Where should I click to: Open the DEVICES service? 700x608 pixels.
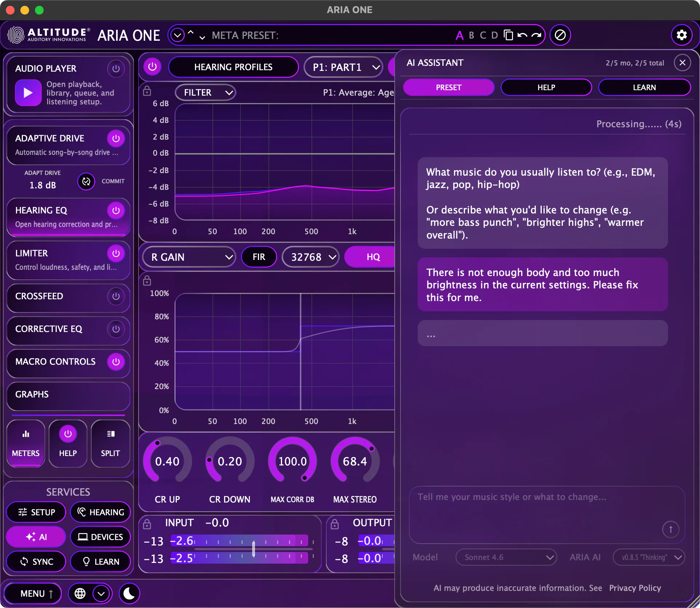[x=100, y=537]
